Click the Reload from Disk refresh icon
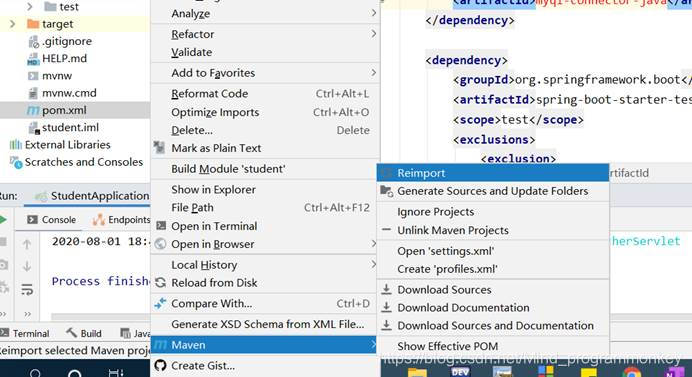 click(x=161, y=283)
